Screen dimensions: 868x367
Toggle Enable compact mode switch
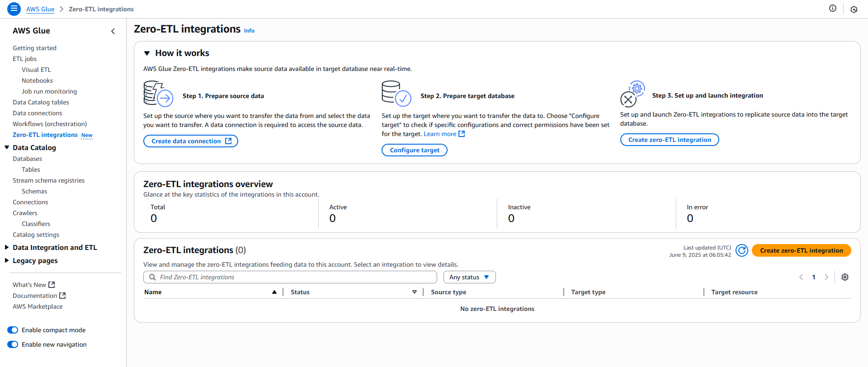click(13, 330)
